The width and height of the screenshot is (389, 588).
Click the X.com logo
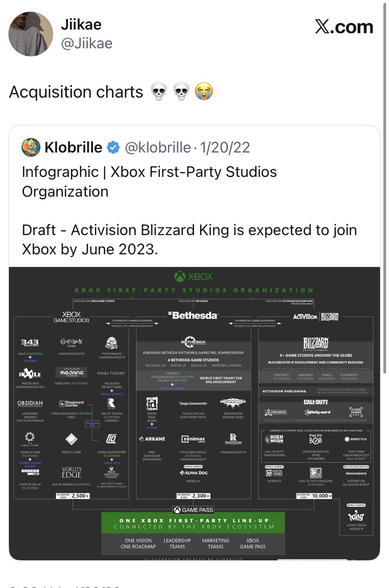pos(344,27)
